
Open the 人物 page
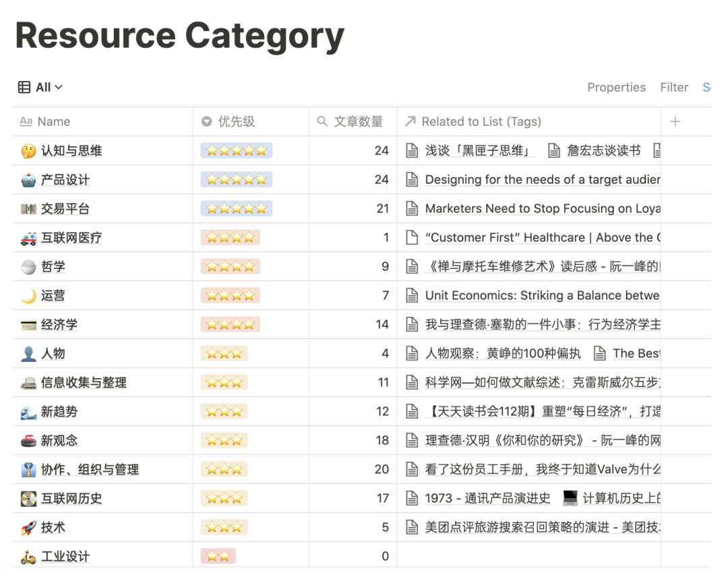(x=53, y=354)
